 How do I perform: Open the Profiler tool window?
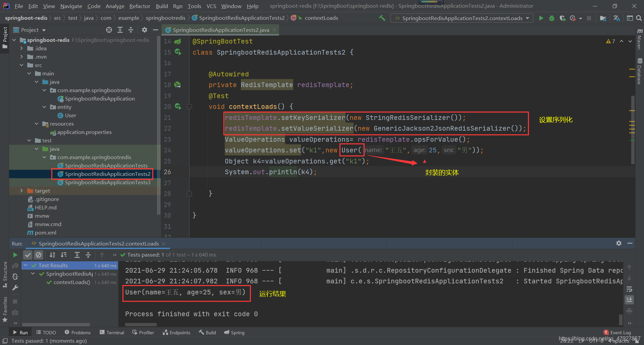pos(143,332)
